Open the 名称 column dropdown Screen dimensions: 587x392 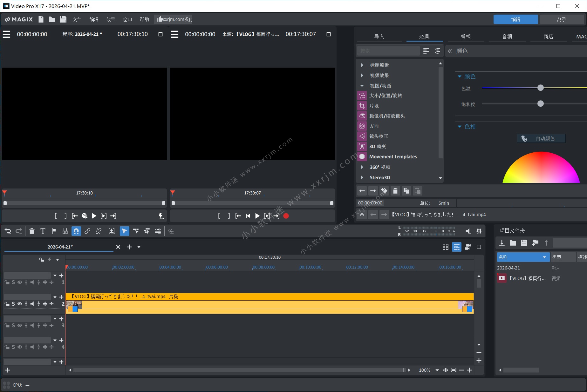pos(544,257)
